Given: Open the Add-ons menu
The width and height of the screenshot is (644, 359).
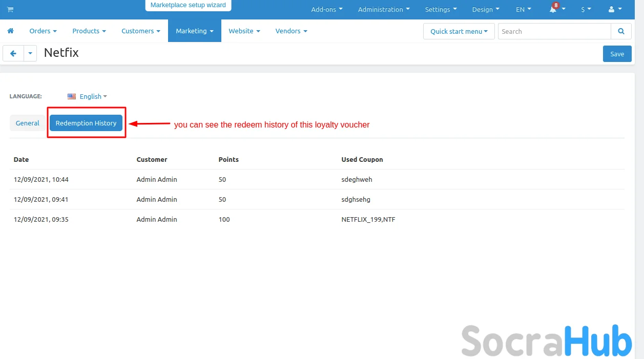Looking at the screenshot, I should click(x=326, y=9).
